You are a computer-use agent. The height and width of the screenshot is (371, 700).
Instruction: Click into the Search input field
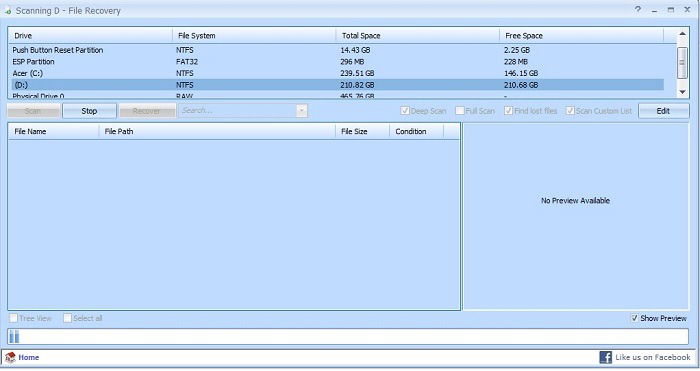click(x=238, y=110)
